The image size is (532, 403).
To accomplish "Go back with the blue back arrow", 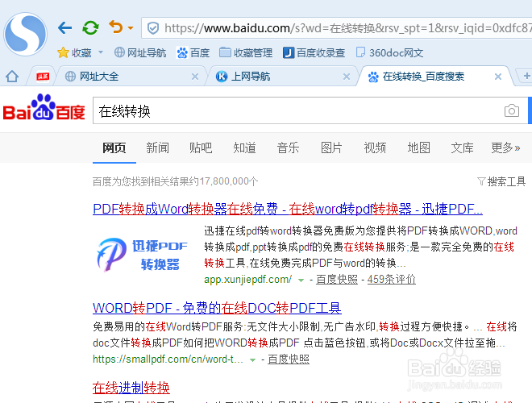I will tap(64, 28).
